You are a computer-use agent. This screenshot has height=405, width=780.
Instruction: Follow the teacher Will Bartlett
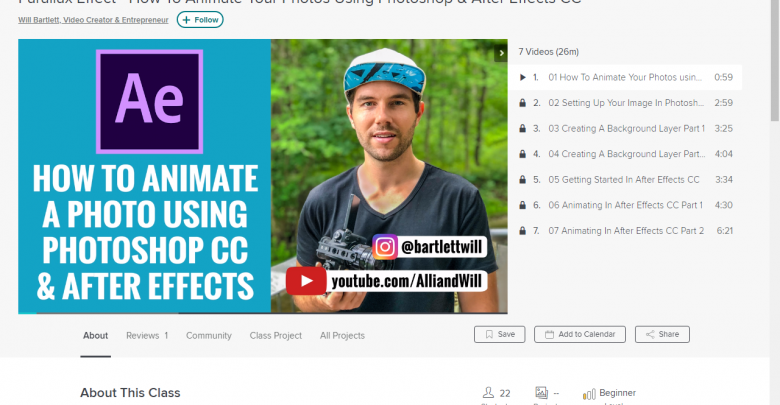click(200, 20)
